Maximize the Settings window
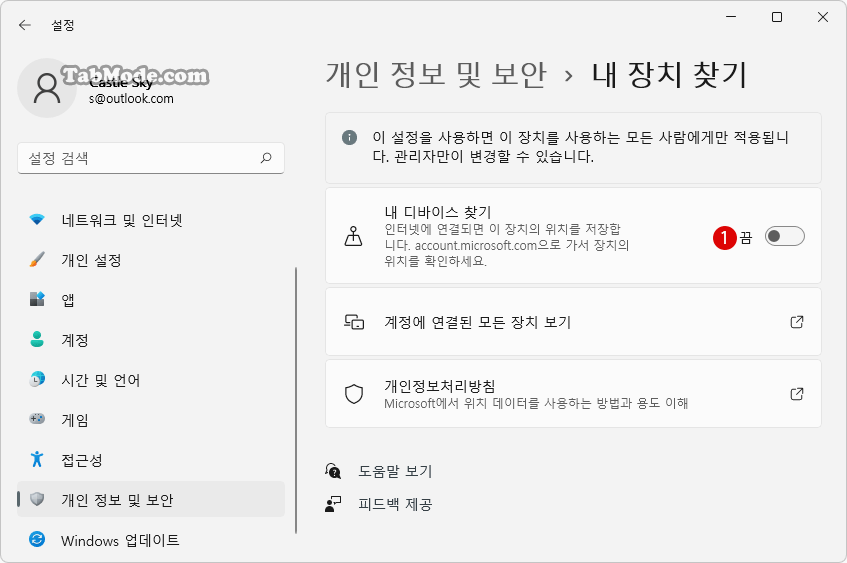This screenshot has height=563, width=847. 777,17
